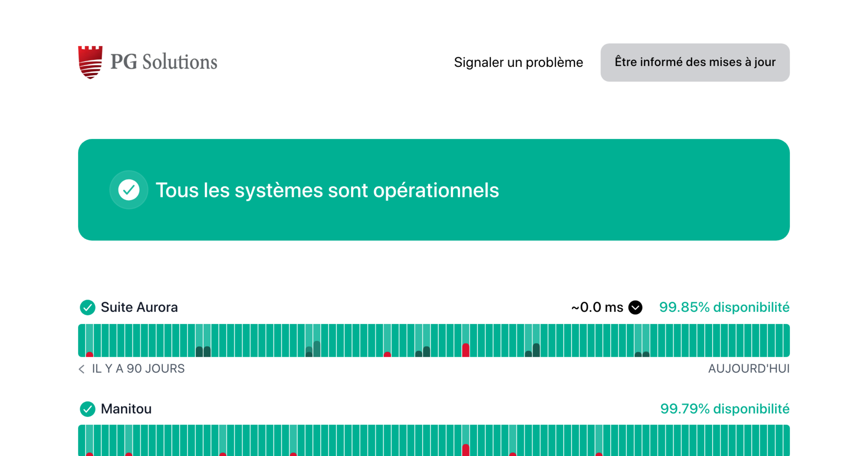Click the 99.85% disponibilité label
This screenshot has height=456, width=868.
tap(724, 308)
